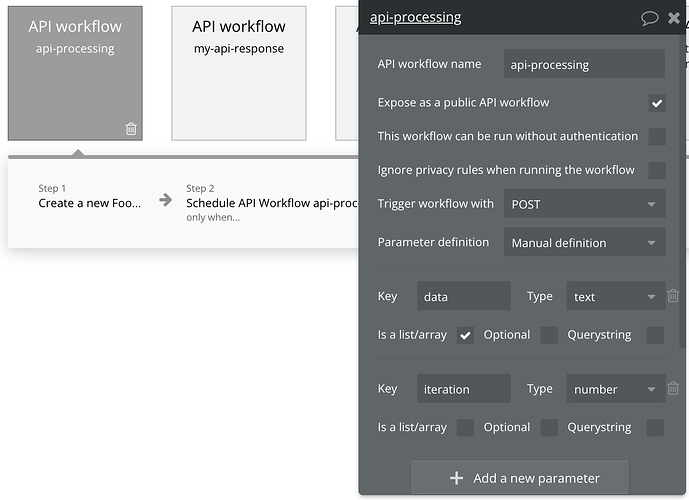
Task: Click the arrow between Step 1 and Step 2
Action: click(x=166, y=200)
